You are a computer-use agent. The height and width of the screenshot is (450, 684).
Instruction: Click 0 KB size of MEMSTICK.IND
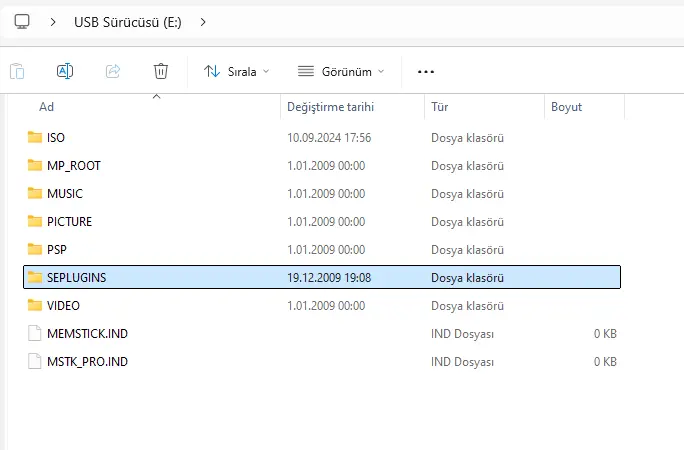605,334
